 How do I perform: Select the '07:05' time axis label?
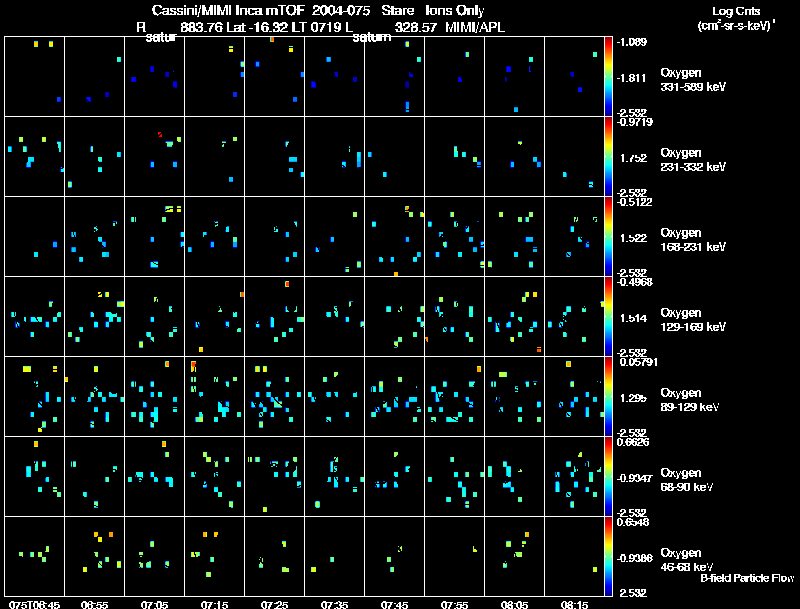pyautogui.click(x=155, y=604)
